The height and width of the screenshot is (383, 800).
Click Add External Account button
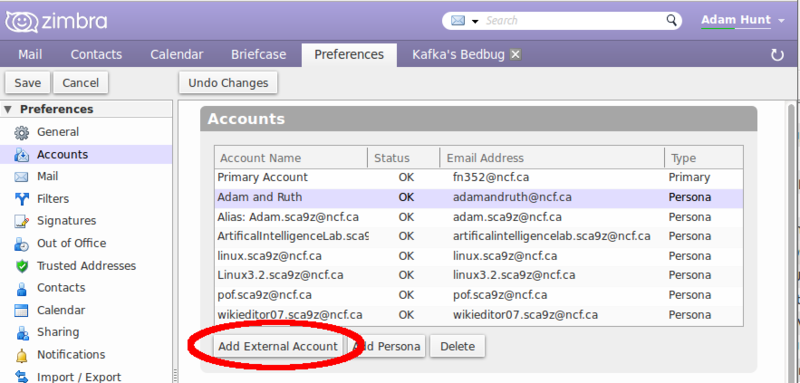pyautogui.click(x=278, y=347)
